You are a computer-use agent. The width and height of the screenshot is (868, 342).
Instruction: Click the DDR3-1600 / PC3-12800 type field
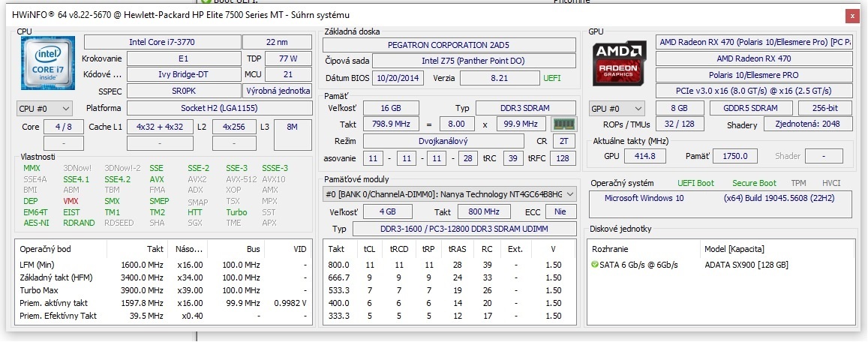point(464,229)
